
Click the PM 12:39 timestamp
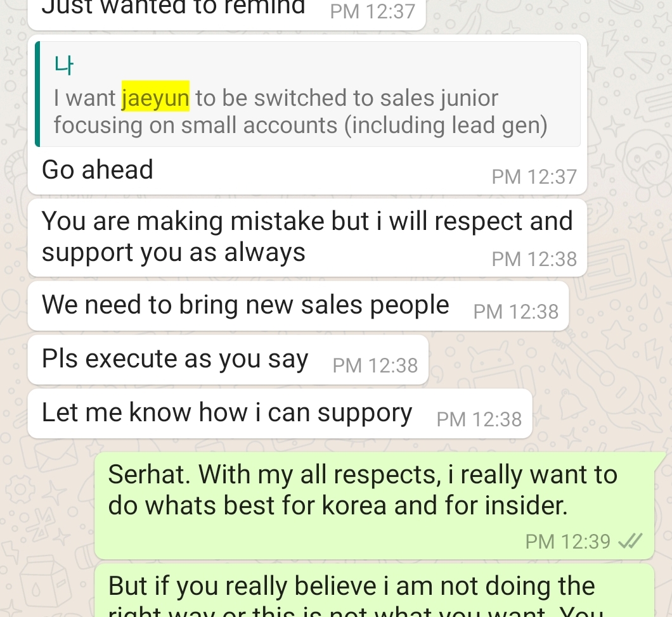[x=567, y=542]
